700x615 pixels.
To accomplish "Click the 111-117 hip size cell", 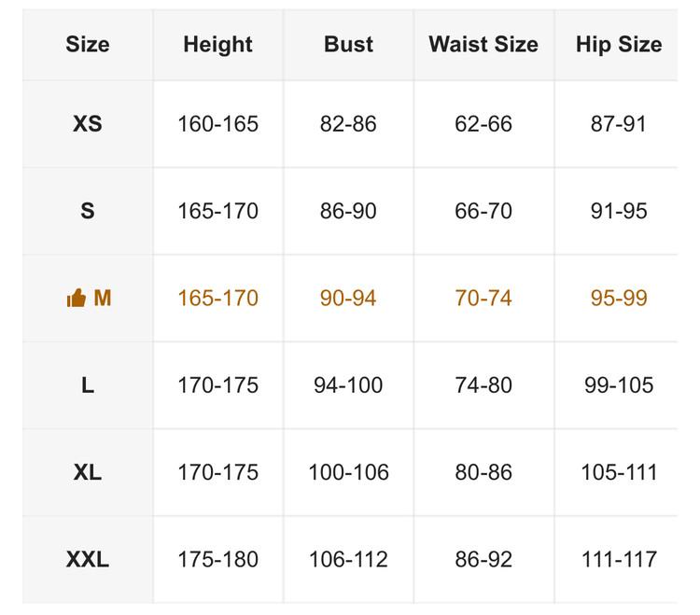I will 618,560.
